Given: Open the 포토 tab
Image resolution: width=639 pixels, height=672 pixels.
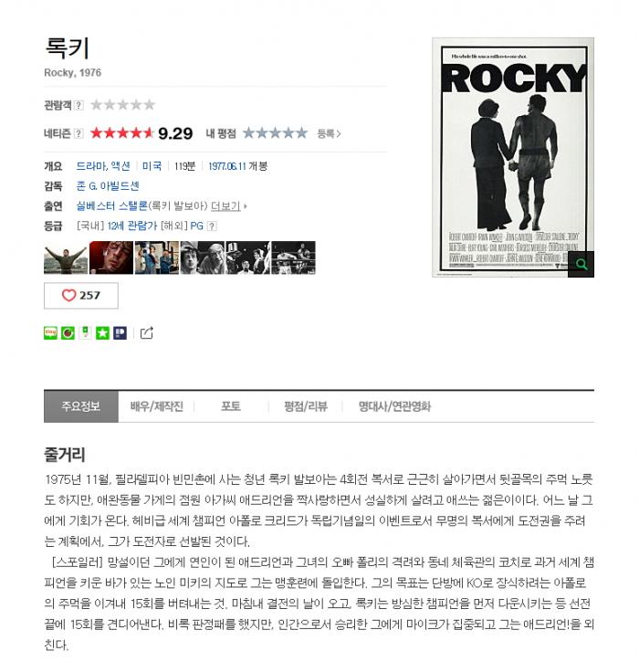Looking at the screenshot, I should pos(231,406).
